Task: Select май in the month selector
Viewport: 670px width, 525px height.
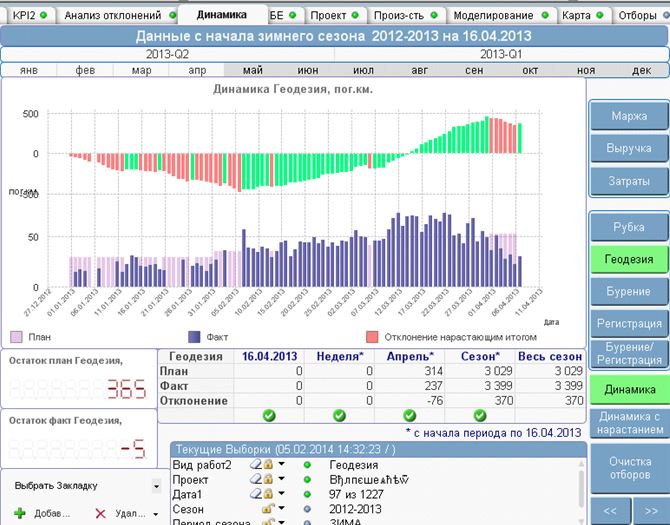Action: 252,71
